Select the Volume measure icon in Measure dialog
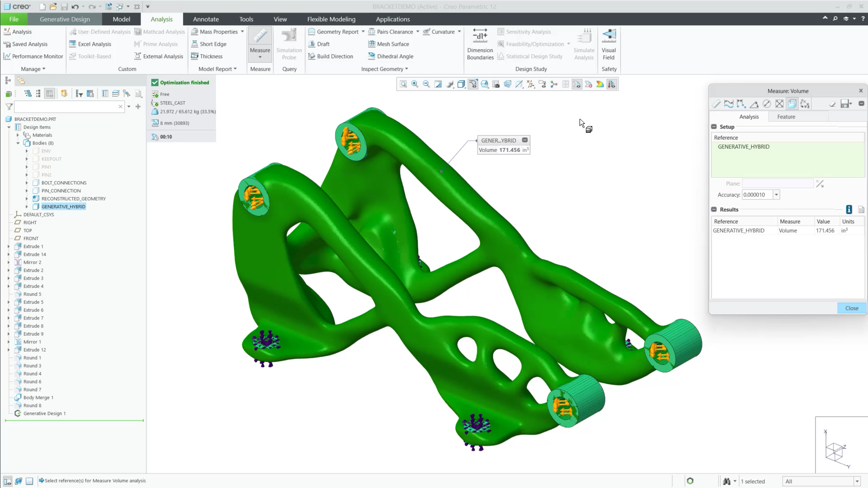 [792, 104]
